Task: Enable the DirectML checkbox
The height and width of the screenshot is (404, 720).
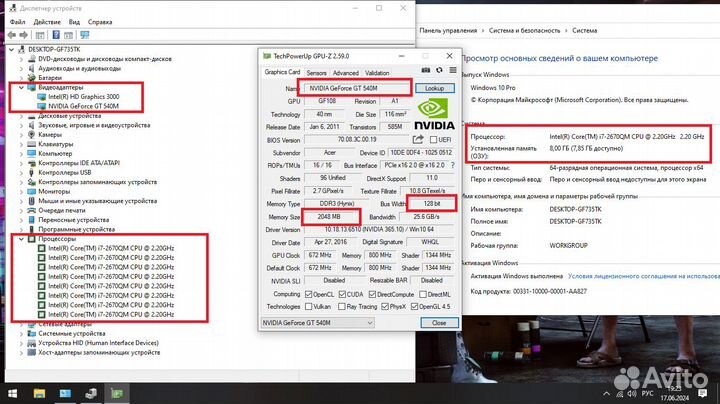Action: tap(423, 294)
